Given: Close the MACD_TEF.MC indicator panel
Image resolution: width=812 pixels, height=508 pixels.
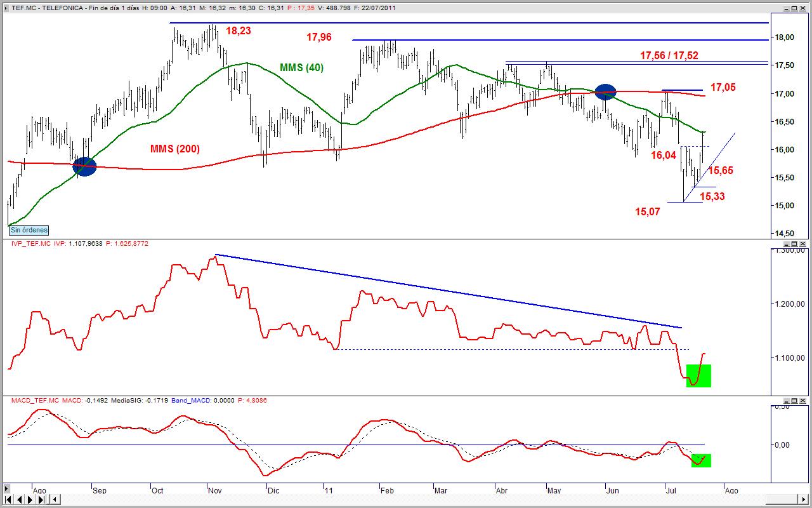Looking at the screenshot, I should click(804, 401).
